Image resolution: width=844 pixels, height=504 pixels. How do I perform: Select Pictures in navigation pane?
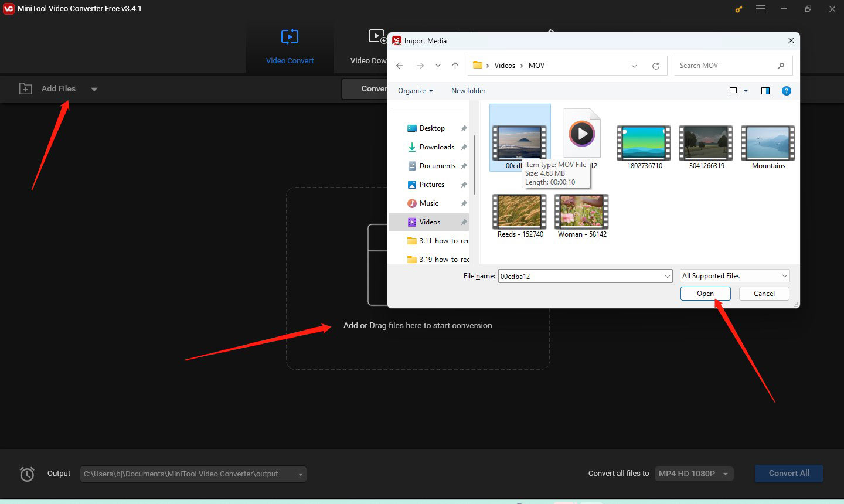tap(432, 185)
